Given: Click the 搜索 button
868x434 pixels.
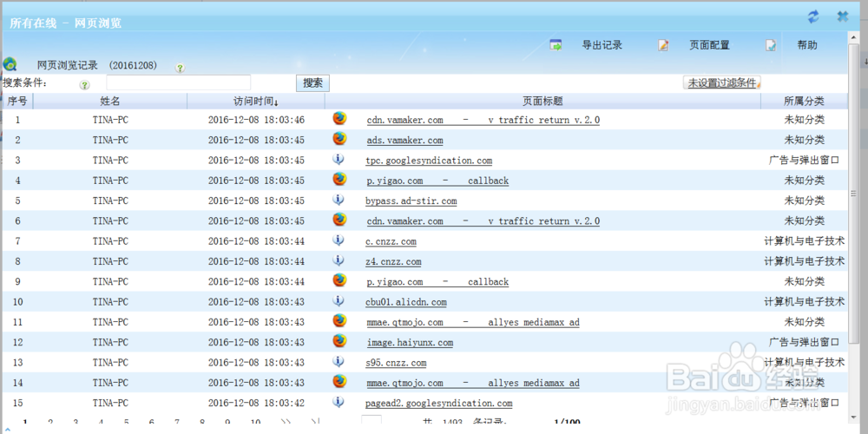Looking at the screenshot, I should click(312, 83).
